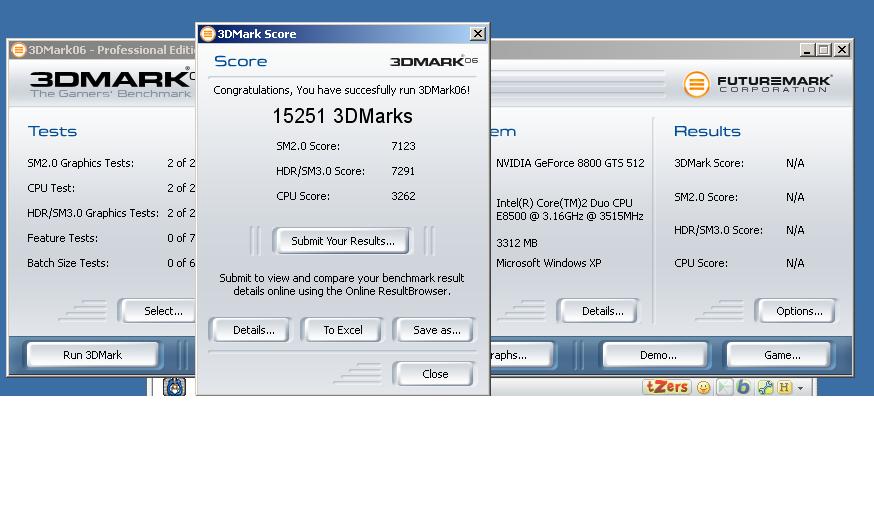Click the faded green icon next to smiley

tap(724, 387)
